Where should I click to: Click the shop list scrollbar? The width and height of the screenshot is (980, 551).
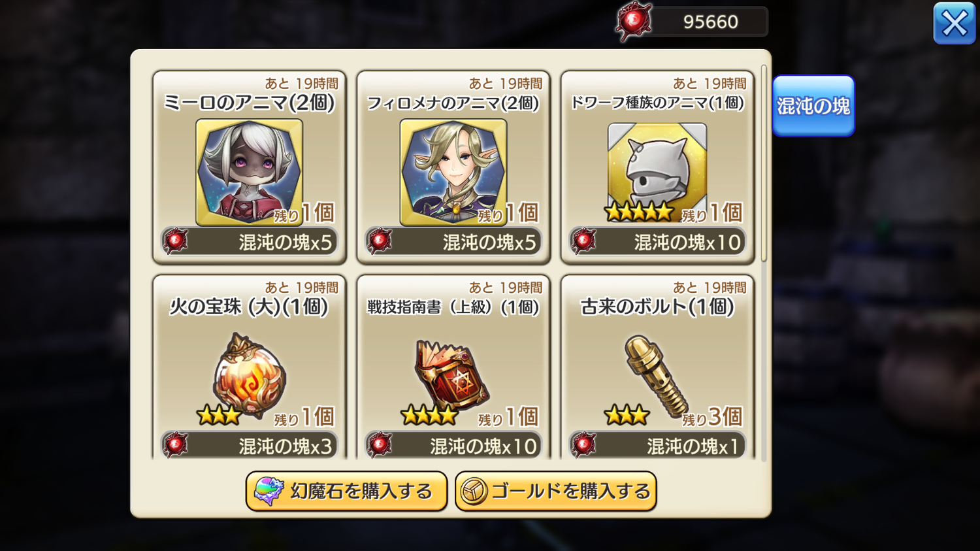(764, 163)
